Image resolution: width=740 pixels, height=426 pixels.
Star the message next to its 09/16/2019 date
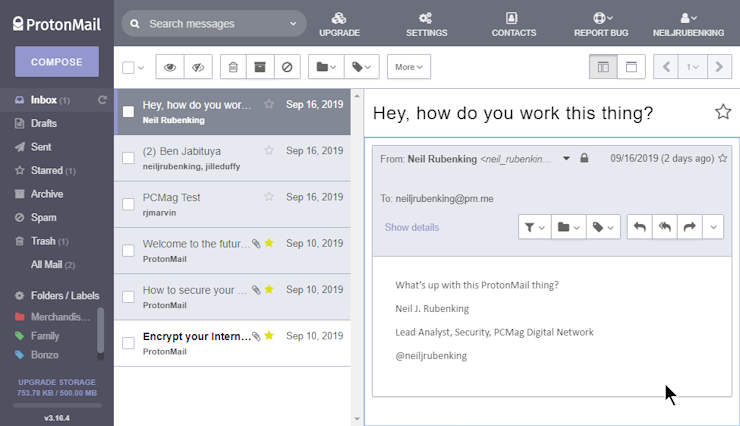pos(723,159)
